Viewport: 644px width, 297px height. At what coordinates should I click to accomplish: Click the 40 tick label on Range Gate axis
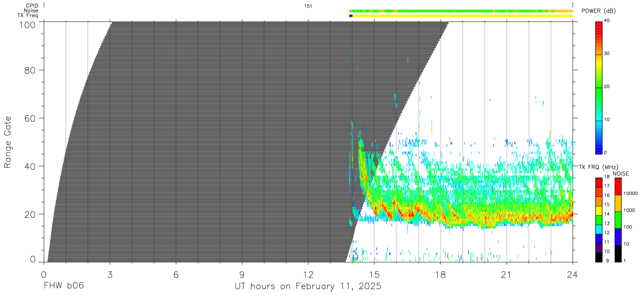30,166
